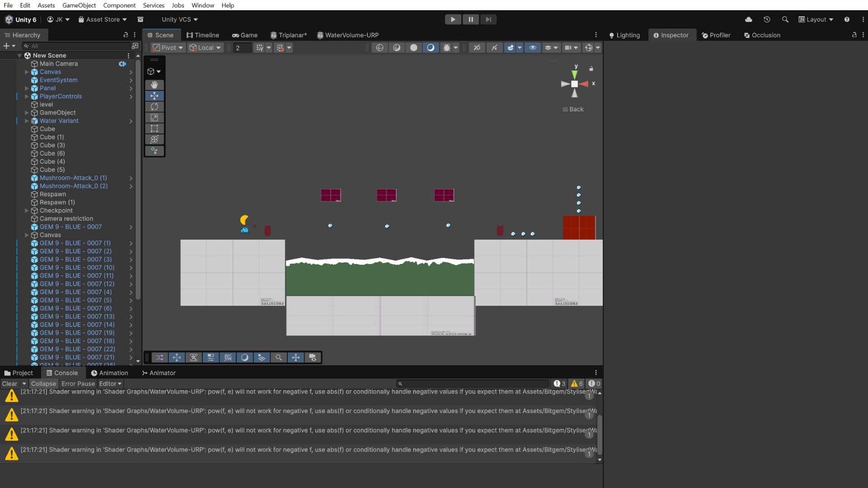
Task: Open the GameObject menu
Action: [79, 5]
